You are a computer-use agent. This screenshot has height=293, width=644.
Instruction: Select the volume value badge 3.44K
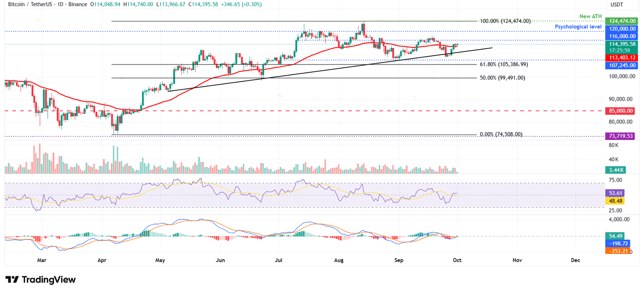tap(615, 170)
